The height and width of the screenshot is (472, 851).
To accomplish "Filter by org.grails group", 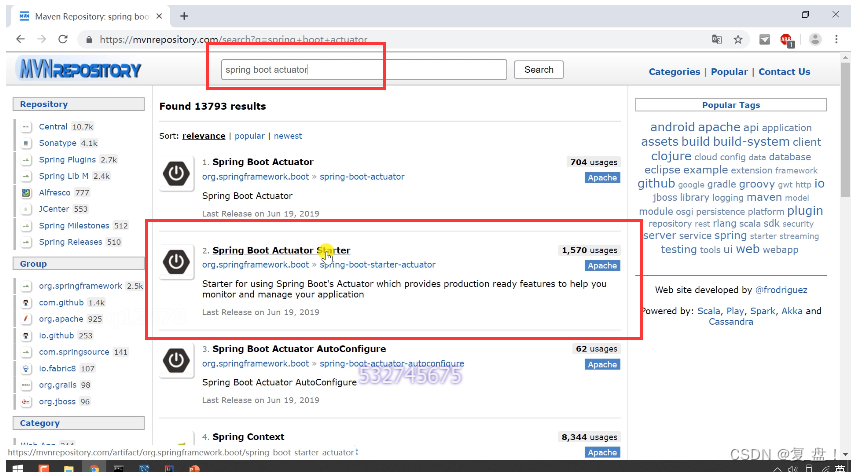I will point(58,385).
